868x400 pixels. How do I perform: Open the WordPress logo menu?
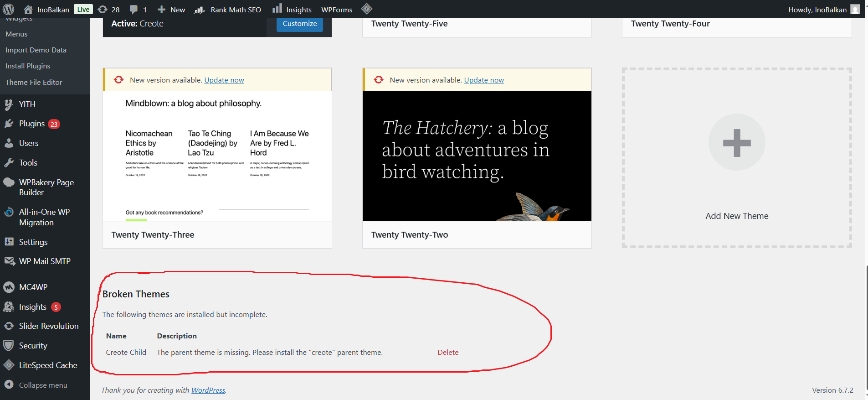click(x=9, y=9)
